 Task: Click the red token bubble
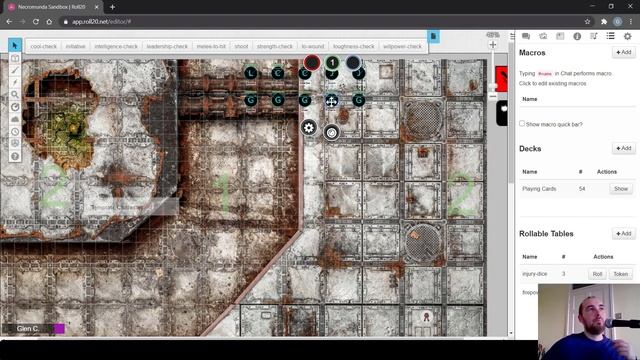coord(312,63)
